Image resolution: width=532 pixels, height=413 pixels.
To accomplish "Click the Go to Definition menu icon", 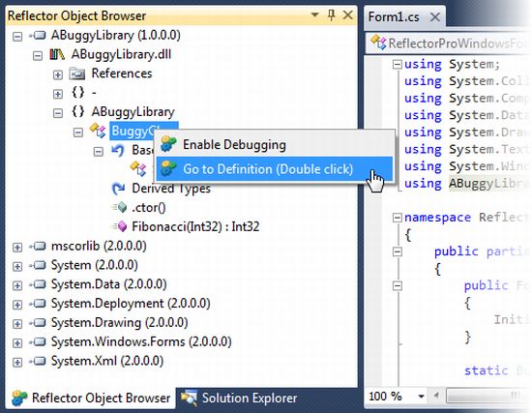I will [x=168, y=168].
